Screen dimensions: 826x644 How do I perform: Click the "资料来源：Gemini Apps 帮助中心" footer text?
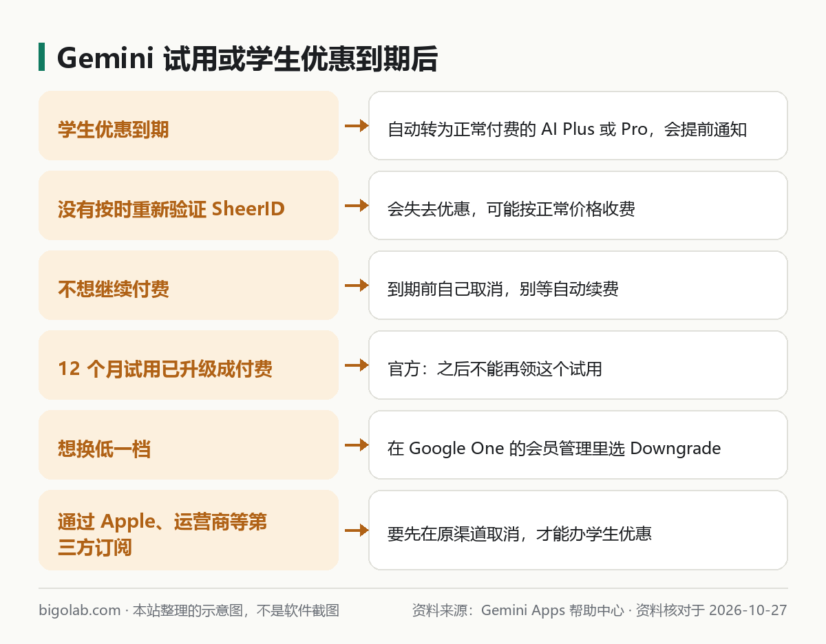coord(518,610)
